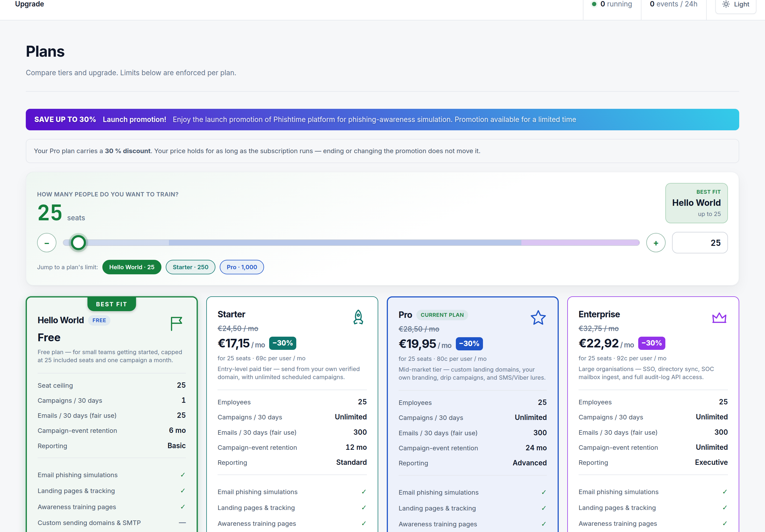765x532 pixels.
Task: Click the large 25 seats number
Action: tap(50, 213)
